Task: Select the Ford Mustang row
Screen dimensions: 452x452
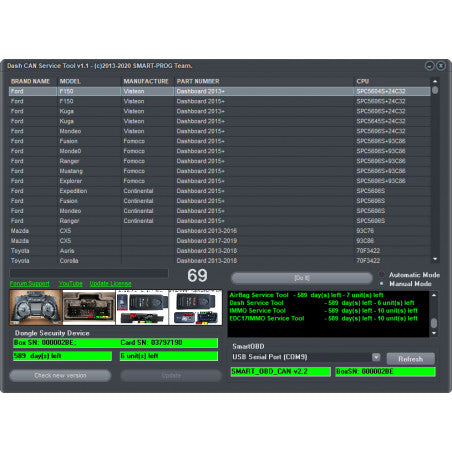Action: [x=220, y=171]
